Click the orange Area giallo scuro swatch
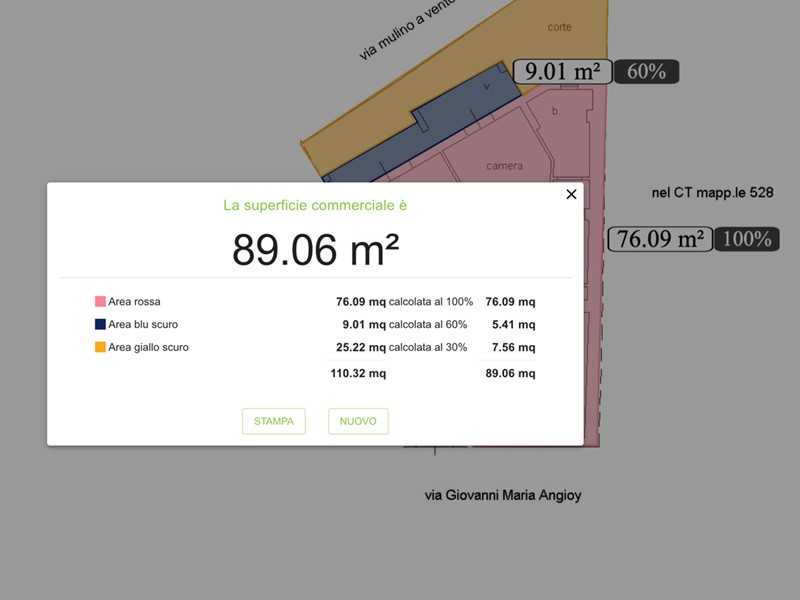Image resolution: width=800 pixels, height=600 pixels. click(x=101, y=347)
